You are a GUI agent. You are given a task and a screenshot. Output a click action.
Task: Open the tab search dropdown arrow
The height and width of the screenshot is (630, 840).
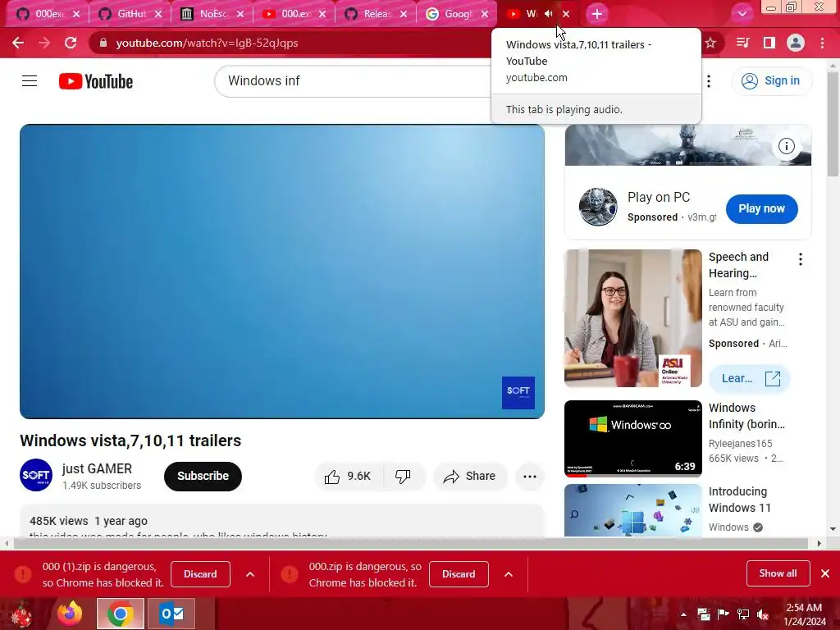[x=742, y=14]
